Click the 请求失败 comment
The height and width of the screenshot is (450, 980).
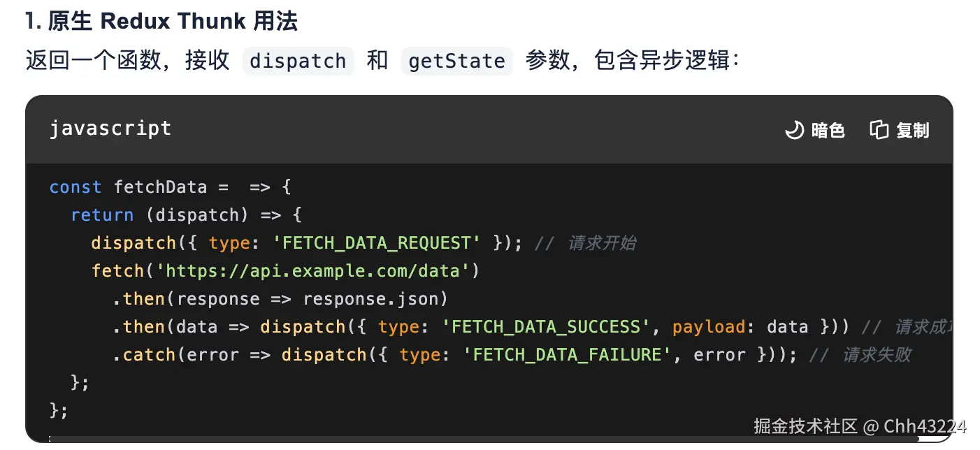[x=877, y=355]
